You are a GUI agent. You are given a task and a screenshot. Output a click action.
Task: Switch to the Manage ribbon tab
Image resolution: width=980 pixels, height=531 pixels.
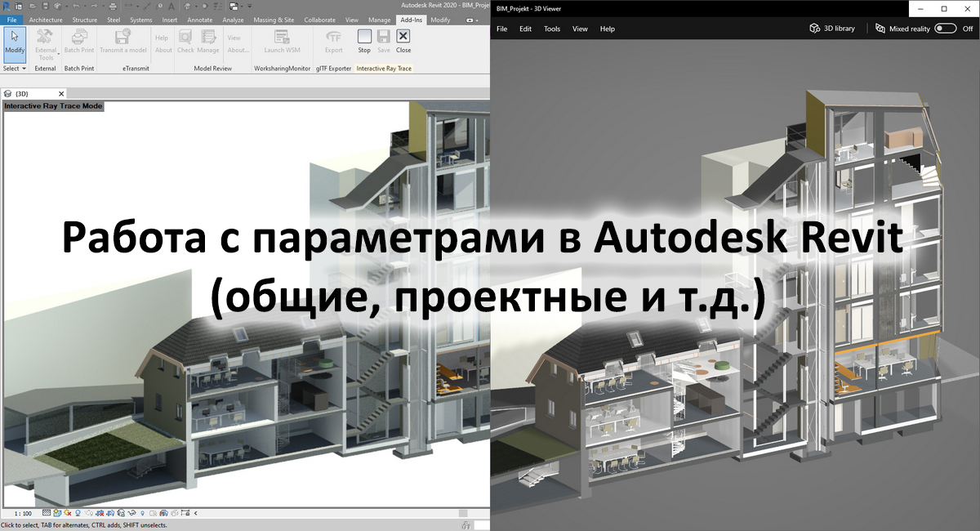pos(379,19)
